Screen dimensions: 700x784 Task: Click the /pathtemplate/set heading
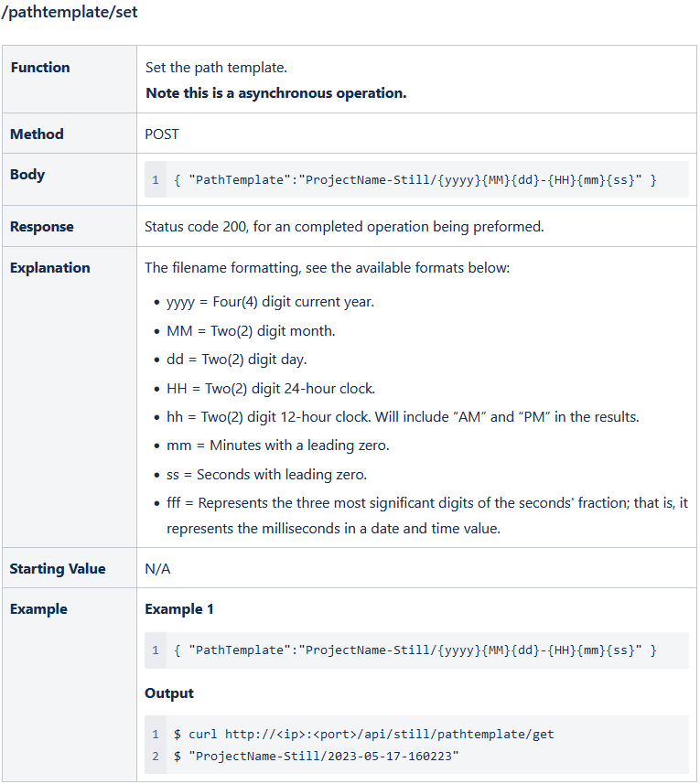tap(70, 13)
